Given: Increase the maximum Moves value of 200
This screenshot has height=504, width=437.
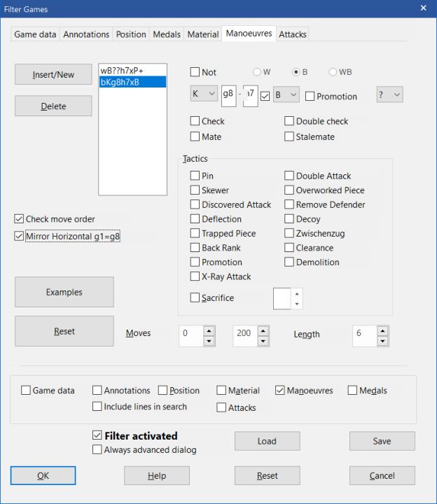Looking at the screenshot, I should (263, 330).
